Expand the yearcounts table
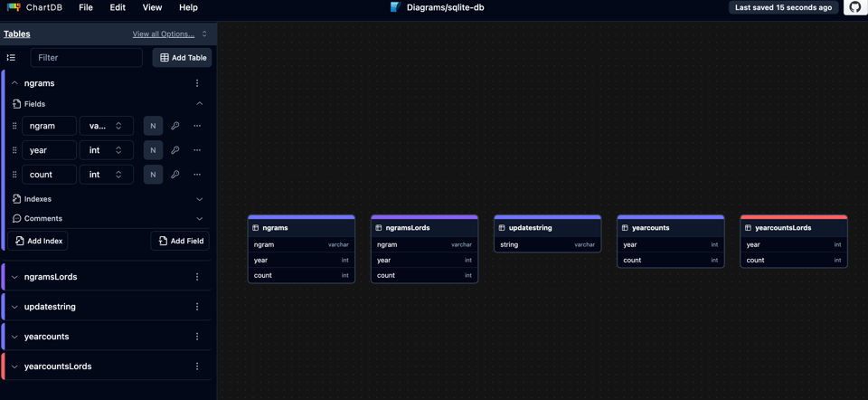The image size is (868, 400). coord(15,337)
